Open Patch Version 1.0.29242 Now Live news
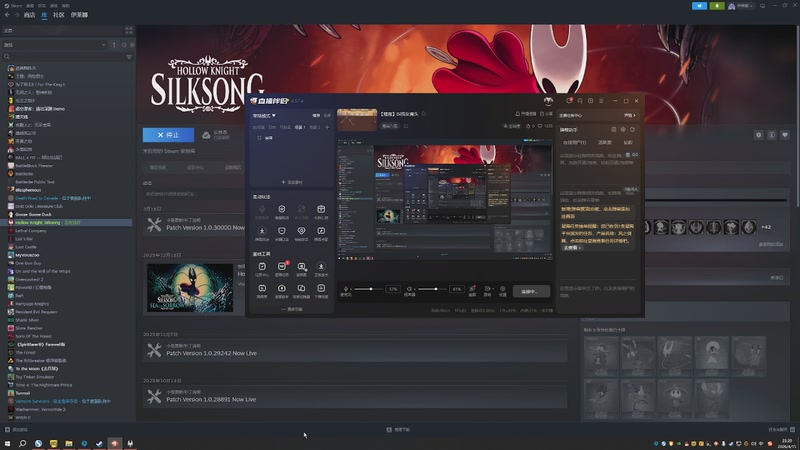 point(355,350)
